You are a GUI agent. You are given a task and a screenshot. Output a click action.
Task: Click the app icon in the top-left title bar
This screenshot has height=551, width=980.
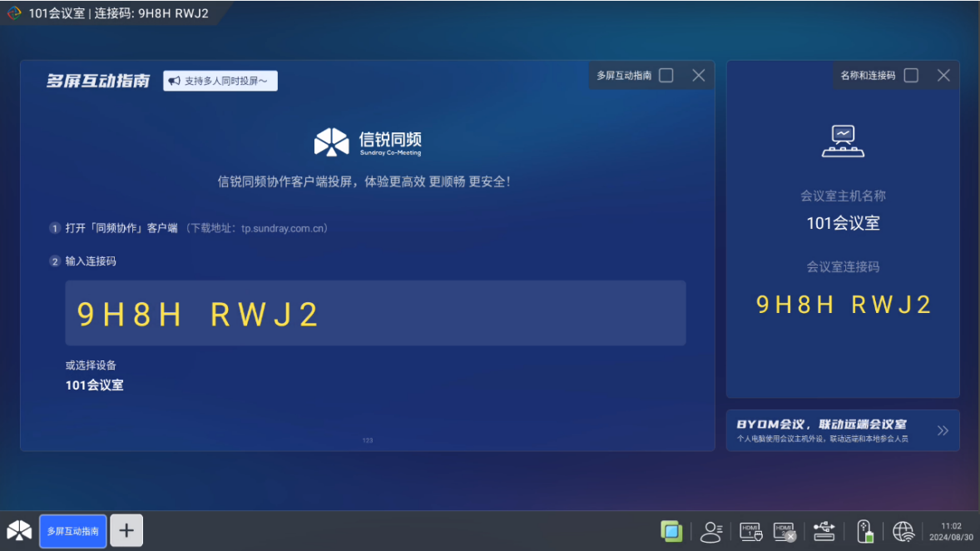pos(14,12)
